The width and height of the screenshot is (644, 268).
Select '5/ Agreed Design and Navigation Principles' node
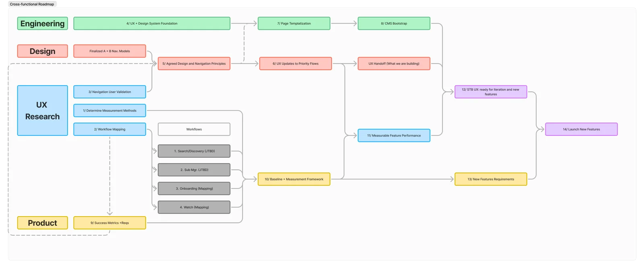(x=194, y=63)
